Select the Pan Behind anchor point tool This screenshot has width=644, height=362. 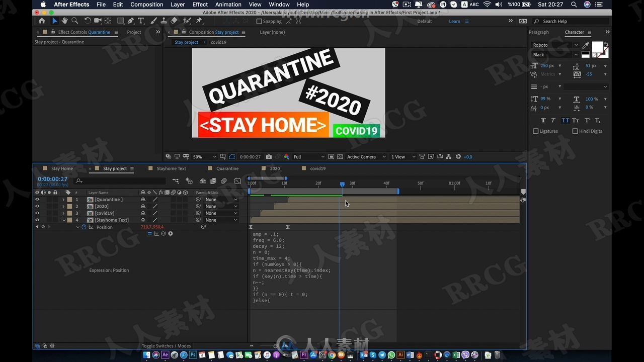pos(108,21)
